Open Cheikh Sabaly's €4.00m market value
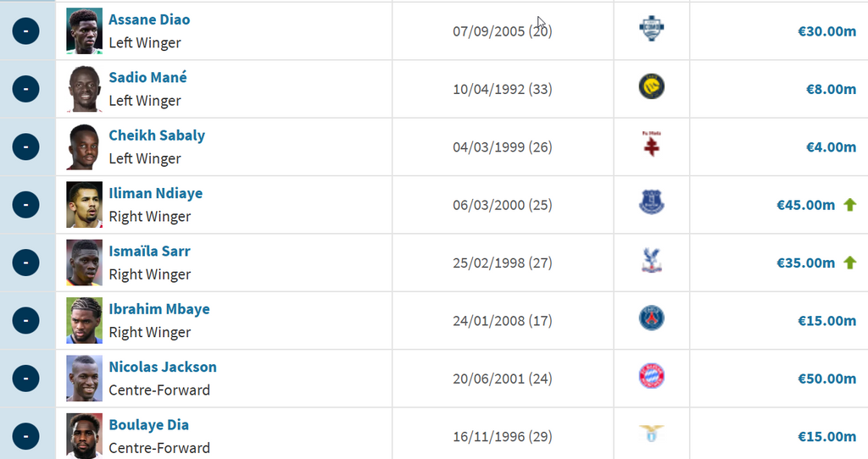The height and width of the screenshot is (459, 868). pos(831,147)
